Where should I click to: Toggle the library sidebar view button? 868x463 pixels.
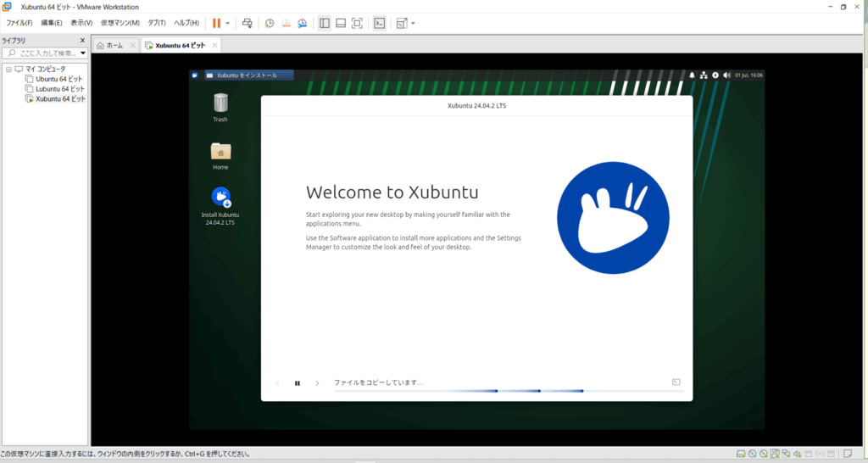click(x=324, y=23)
